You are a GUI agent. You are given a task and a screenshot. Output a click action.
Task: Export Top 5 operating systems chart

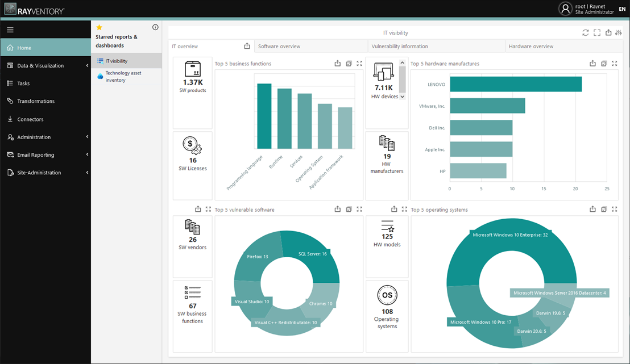click(x=592, y=209)
